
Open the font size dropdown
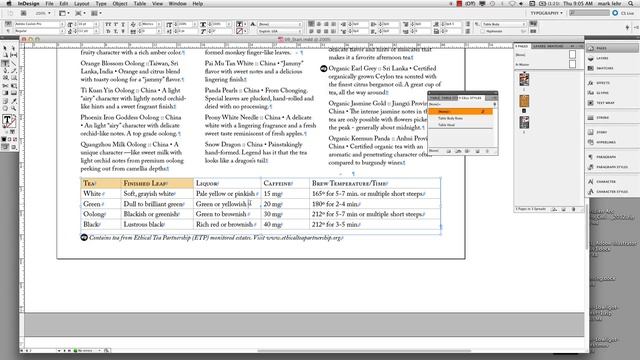[x=96, y=24]
